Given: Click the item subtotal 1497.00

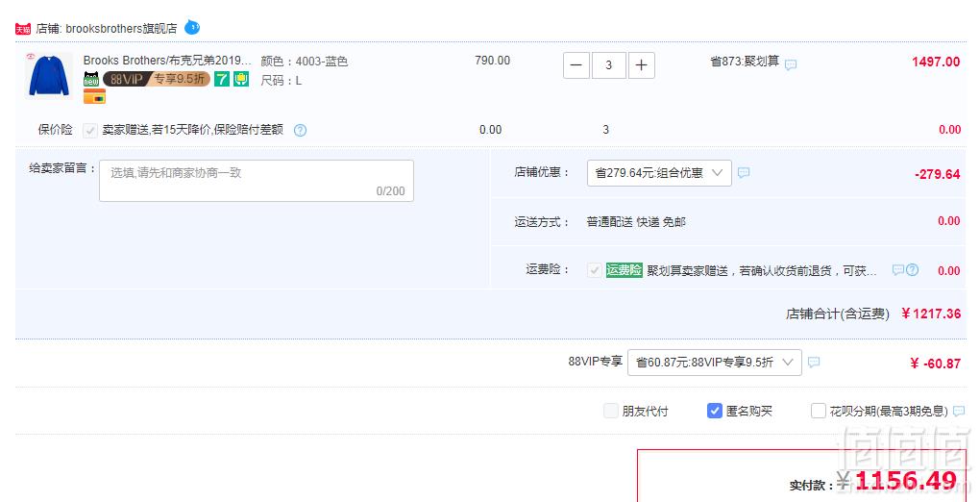Looking at the screenshot, I should [x=936, y=62].
